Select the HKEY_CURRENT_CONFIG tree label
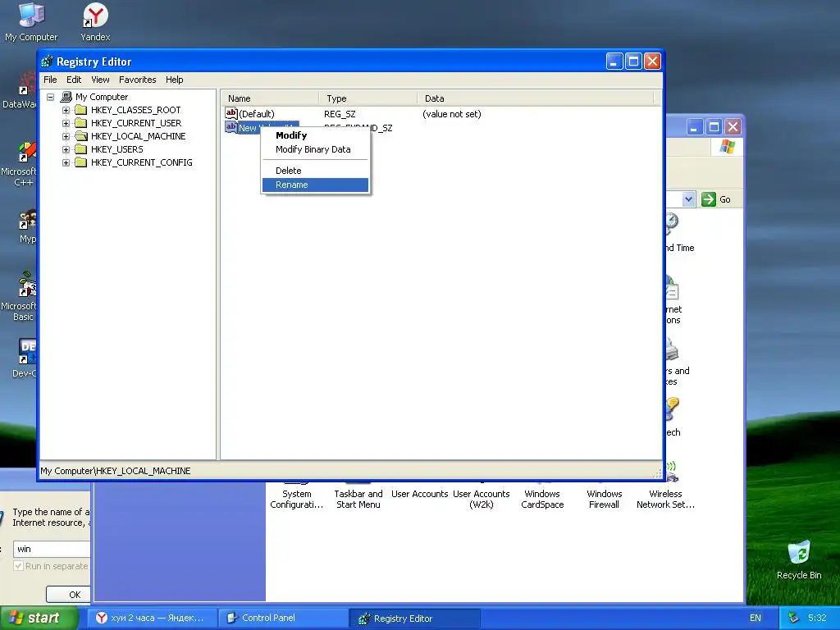840x630 pixels. pos(141,162)
